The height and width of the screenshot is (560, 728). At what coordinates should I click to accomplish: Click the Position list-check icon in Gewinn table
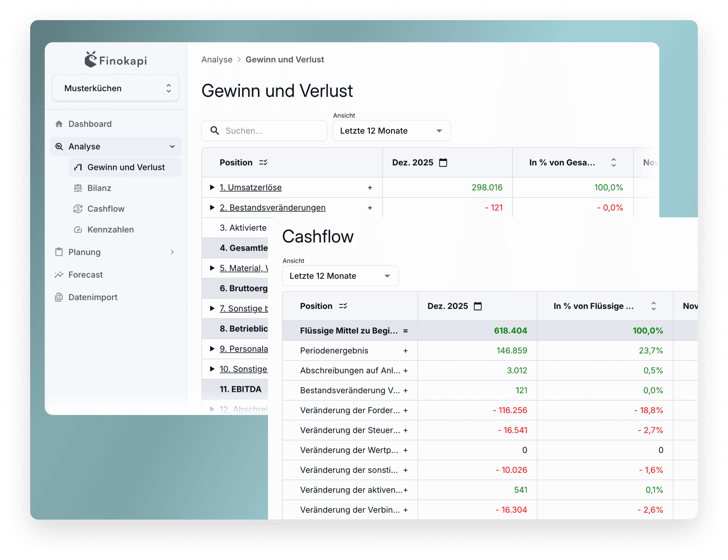pos(263,163)
